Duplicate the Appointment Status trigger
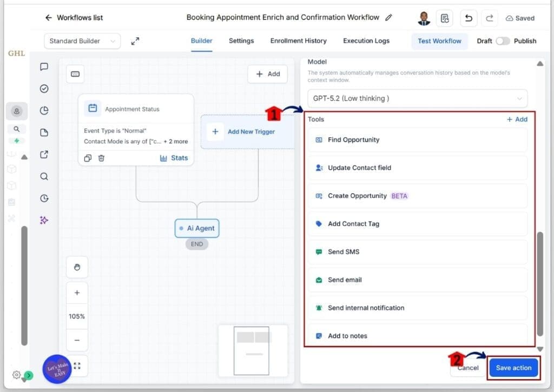554x392 pixels. tap(88, 158)
